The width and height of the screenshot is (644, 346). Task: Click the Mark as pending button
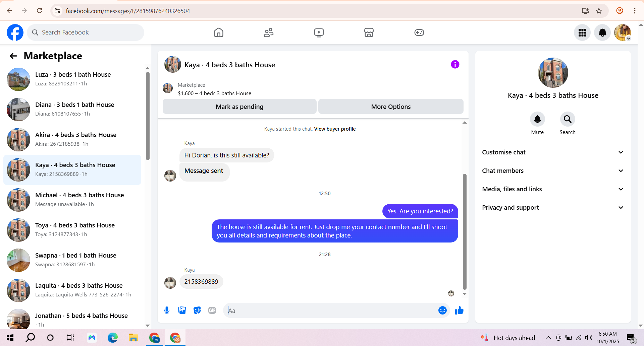[x=239, y=107]
